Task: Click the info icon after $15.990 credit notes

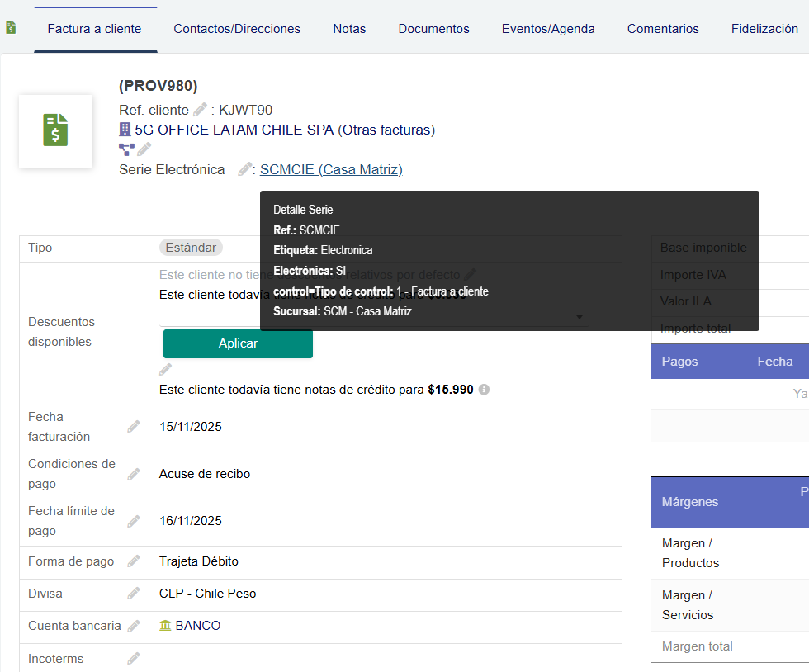Action: (x=485, y=389)
